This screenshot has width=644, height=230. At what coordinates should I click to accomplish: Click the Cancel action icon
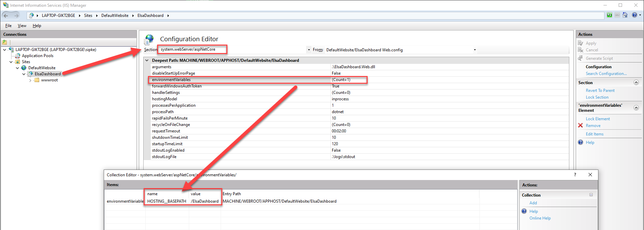[580, 50]
